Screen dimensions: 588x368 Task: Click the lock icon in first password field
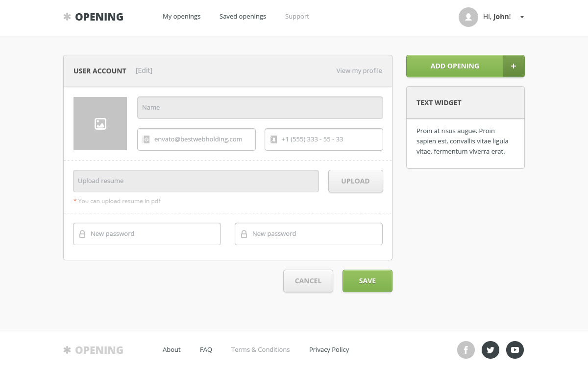coord(82,234)
